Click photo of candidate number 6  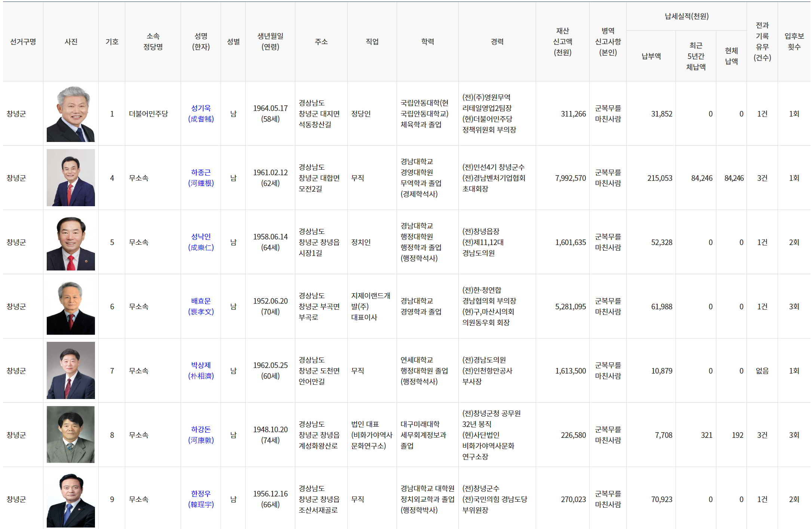point(71,307)
